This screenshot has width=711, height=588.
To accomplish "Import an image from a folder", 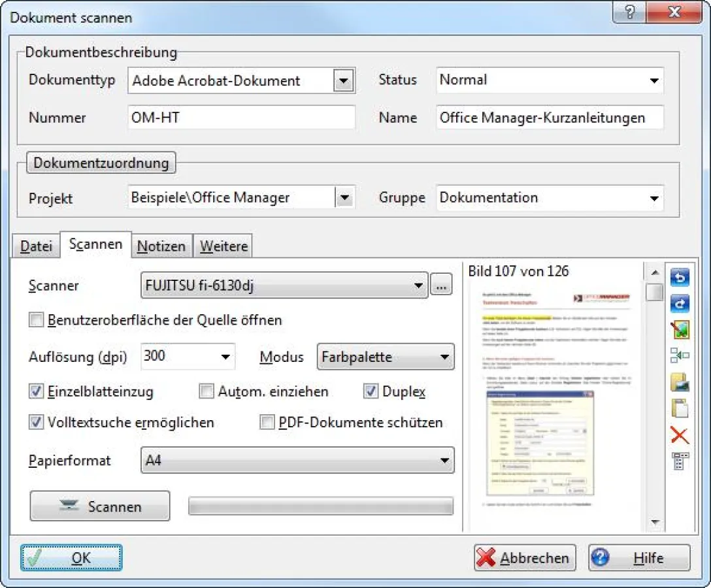I will 680,383.
